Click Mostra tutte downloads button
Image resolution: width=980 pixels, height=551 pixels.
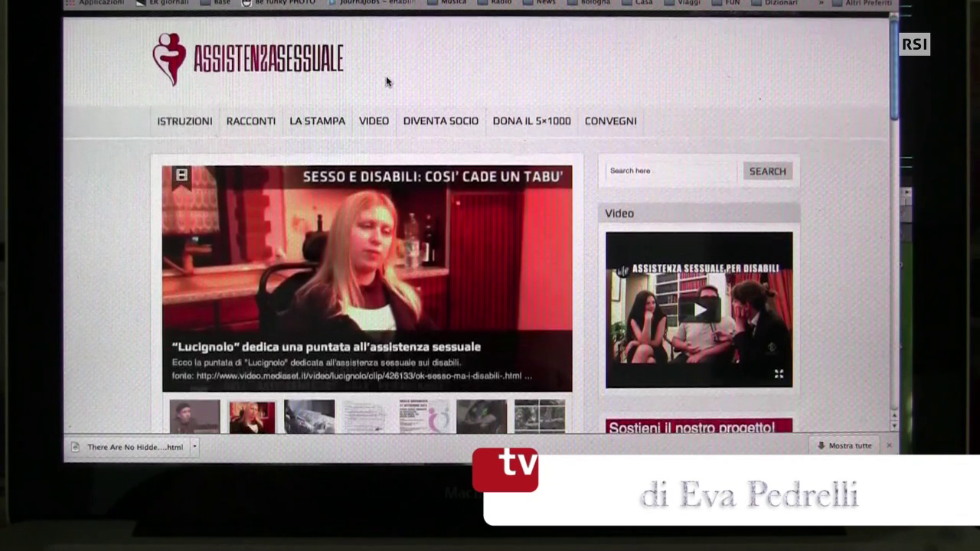[844, 445]
